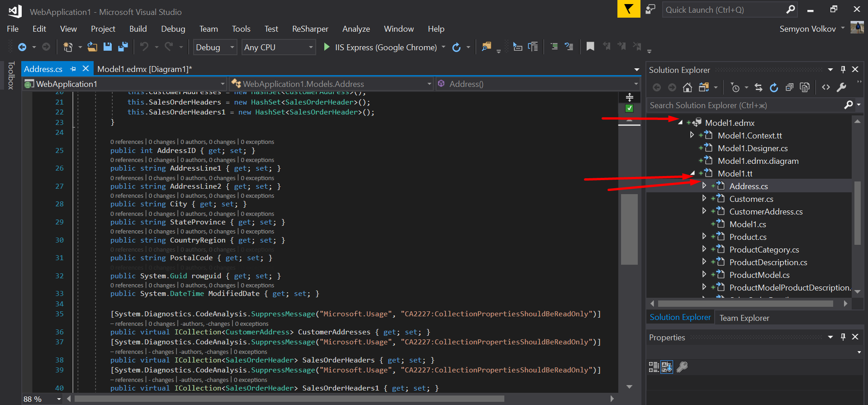
Task: Open the Address() member dropdown
Action: (538, 84)
